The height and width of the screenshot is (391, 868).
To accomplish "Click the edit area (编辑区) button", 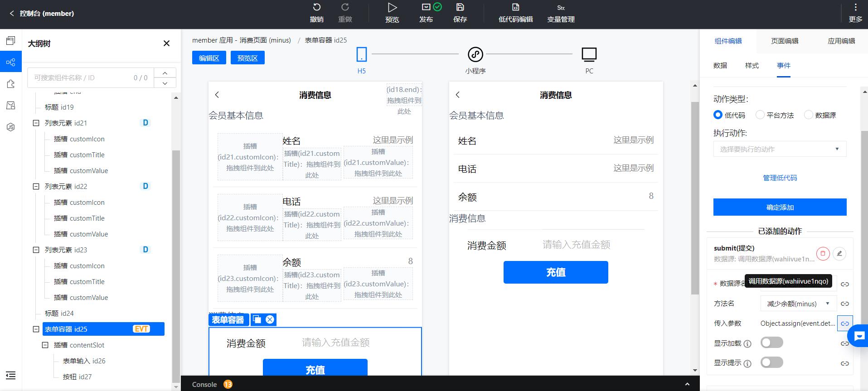I will [x=209, y=58].
